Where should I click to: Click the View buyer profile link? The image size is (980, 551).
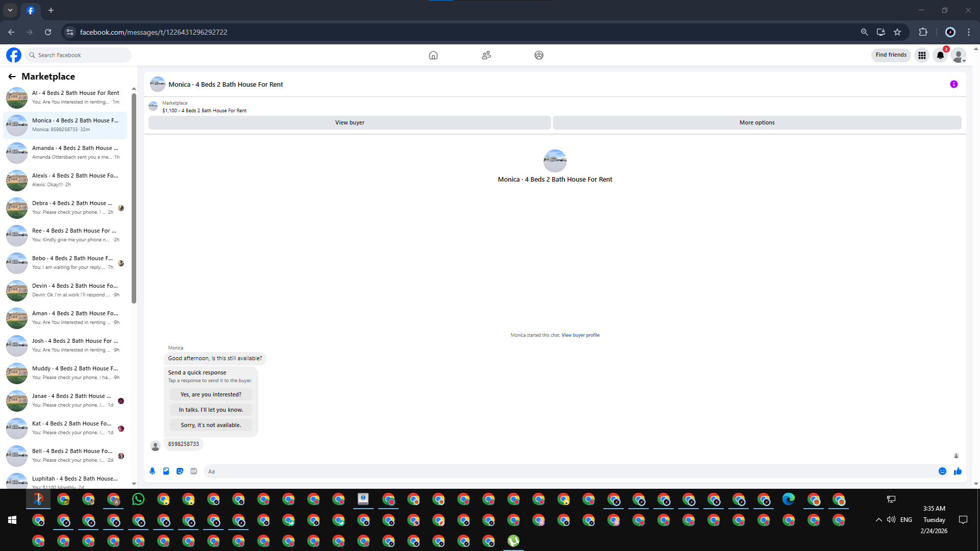pyautogui.click(x=580, y=335)
